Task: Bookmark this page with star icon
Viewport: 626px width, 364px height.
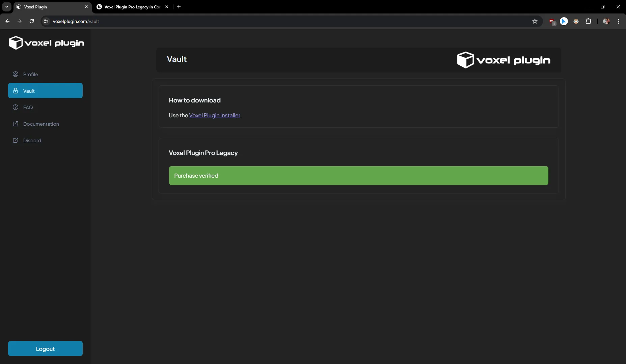Action: [x=535, y=21]
